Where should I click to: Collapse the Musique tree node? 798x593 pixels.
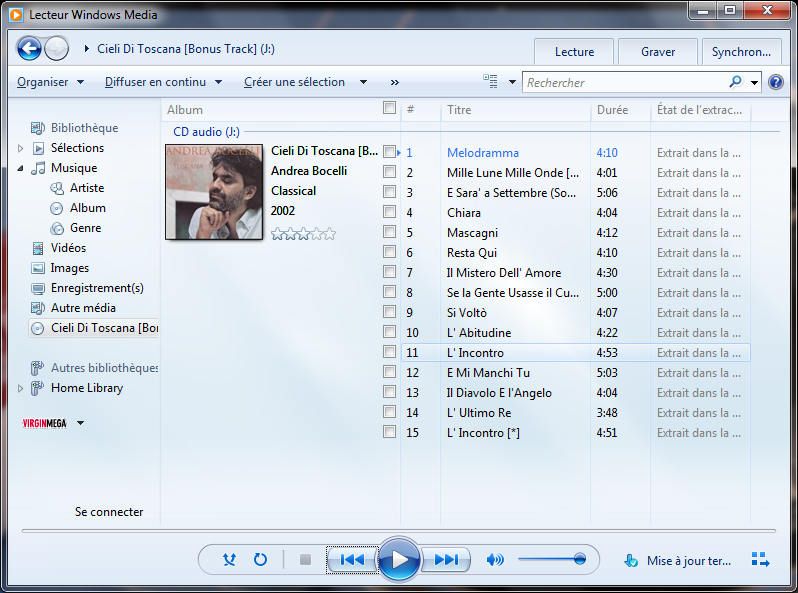(20, 168)
